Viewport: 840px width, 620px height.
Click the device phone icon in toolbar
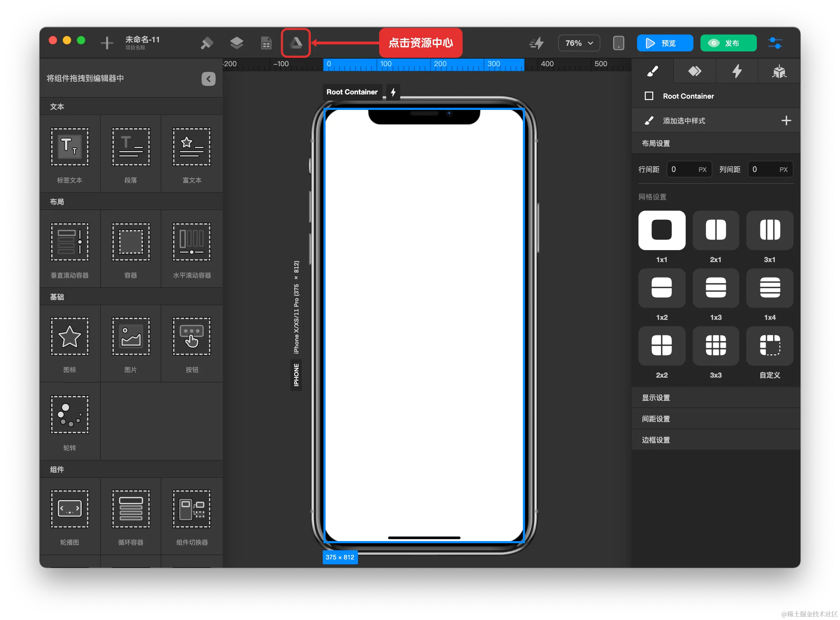click(x=618, y=43)
